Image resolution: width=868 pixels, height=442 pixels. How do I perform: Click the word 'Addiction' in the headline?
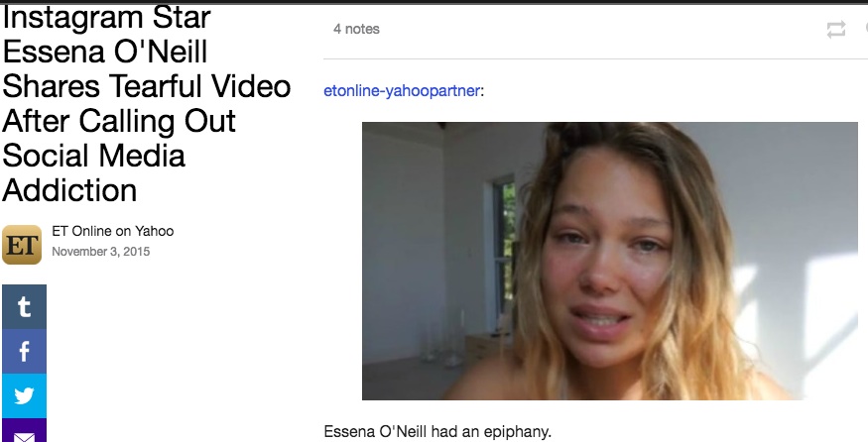(69, 190)
